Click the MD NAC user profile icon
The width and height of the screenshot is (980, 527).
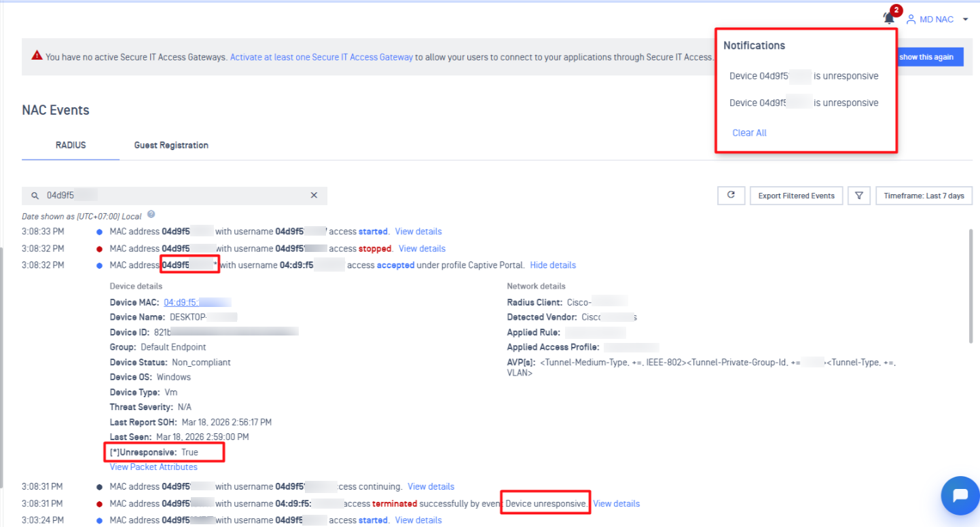[911, 20]
